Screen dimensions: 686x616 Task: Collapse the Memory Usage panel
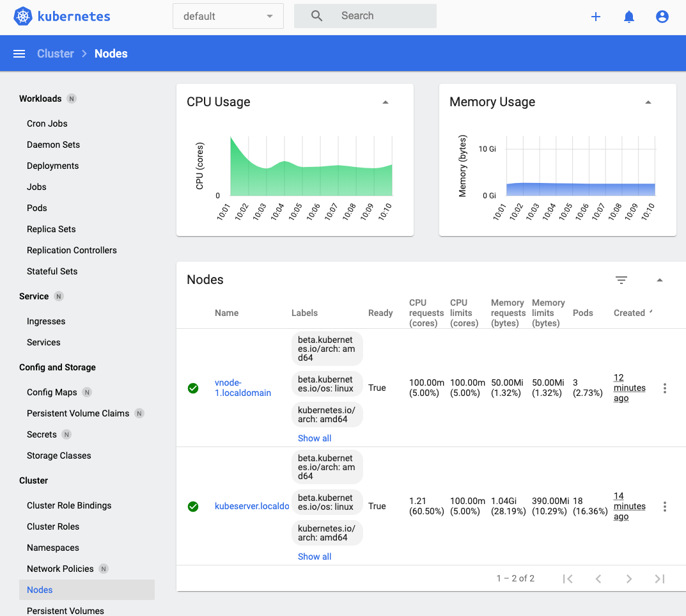tap(648, 102)
